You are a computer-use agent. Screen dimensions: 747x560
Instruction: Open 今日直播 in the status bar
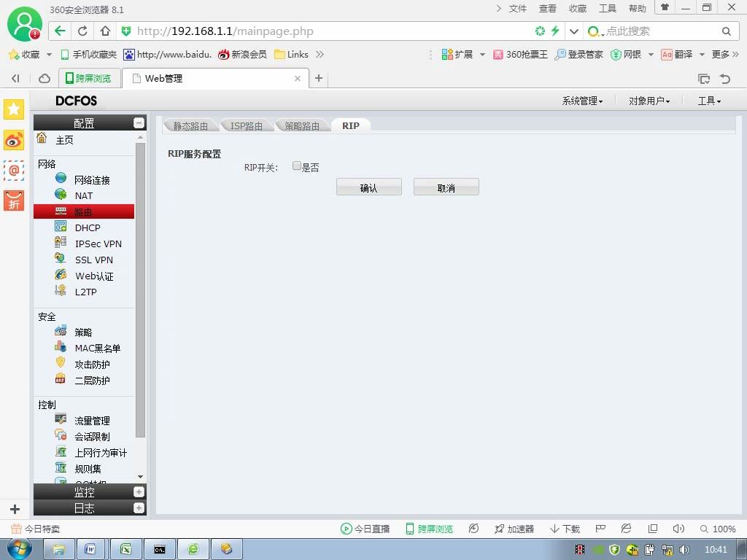coord(365,529)
